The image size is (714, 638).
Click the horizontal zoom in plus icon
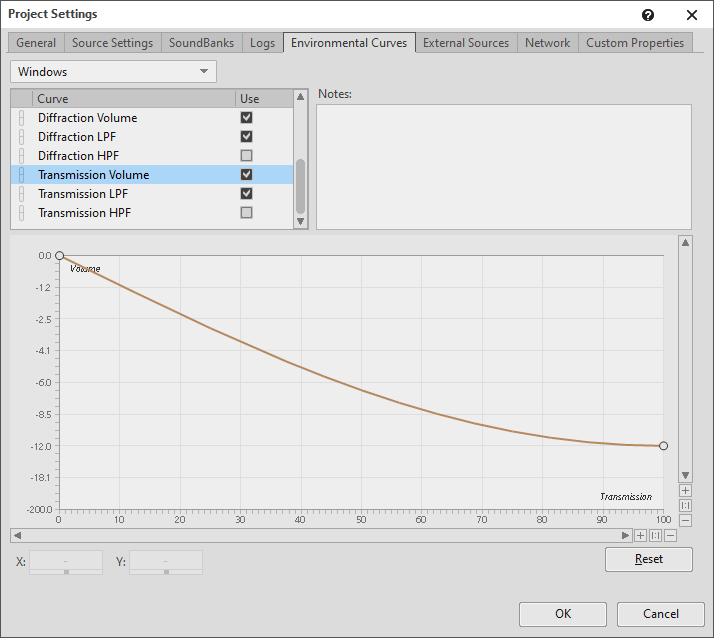tap(641, 535)
